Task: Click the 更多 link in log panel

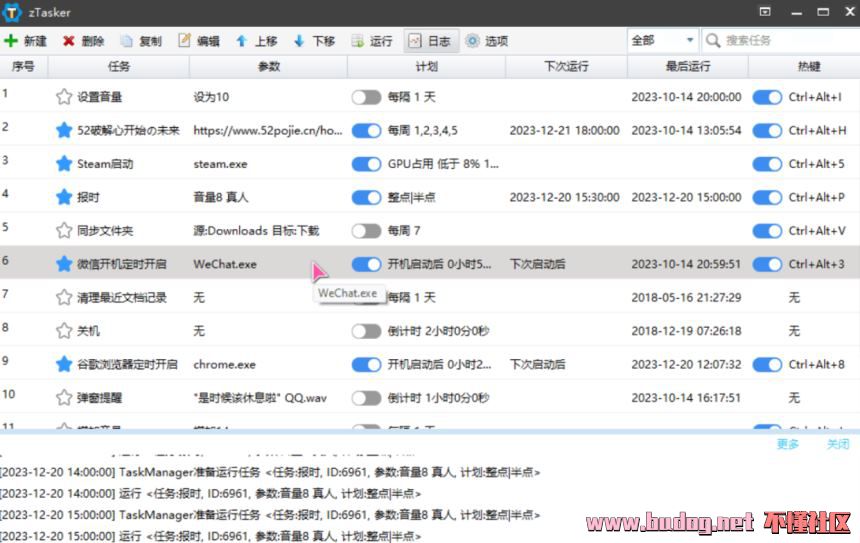Action: pyautogui.click(x=788, y=444)
